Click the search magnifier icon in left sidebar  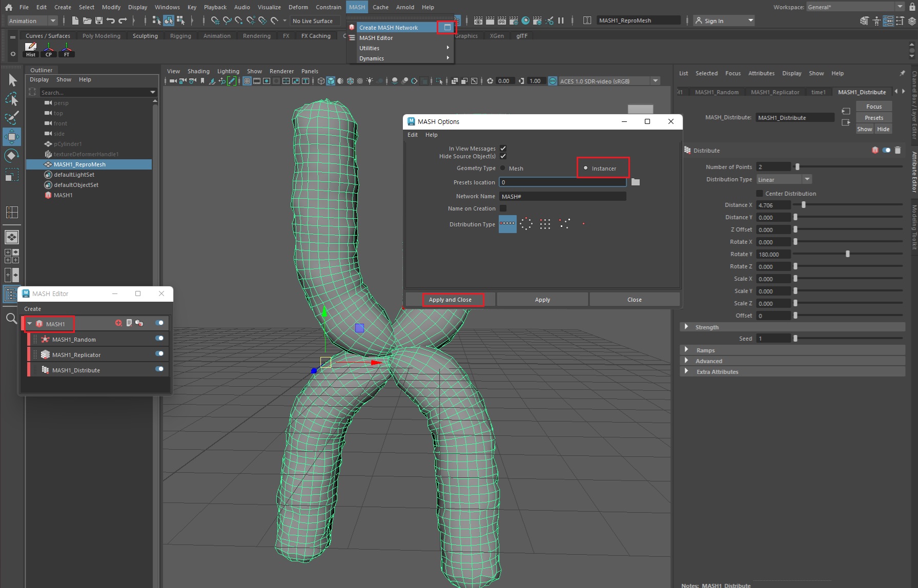11,319
